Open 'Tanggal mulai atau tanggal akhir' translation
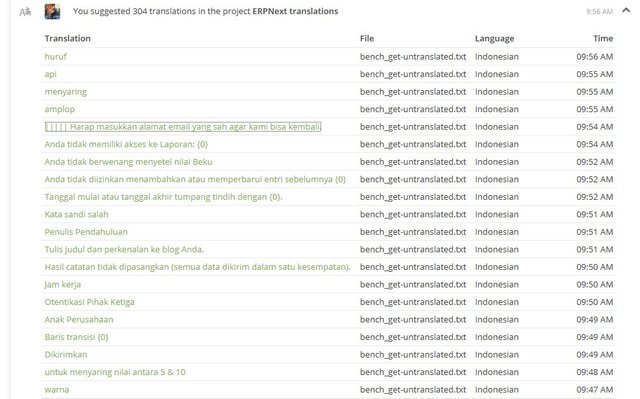The width and height of the screenshot is (640, 399). click(163, 197)
